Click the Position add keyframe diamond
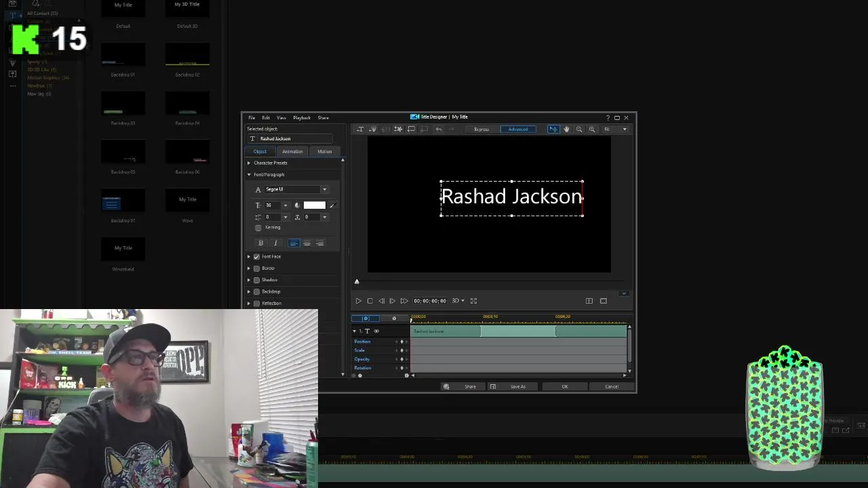Screen dimensions: 868x488 coord(401,342)
